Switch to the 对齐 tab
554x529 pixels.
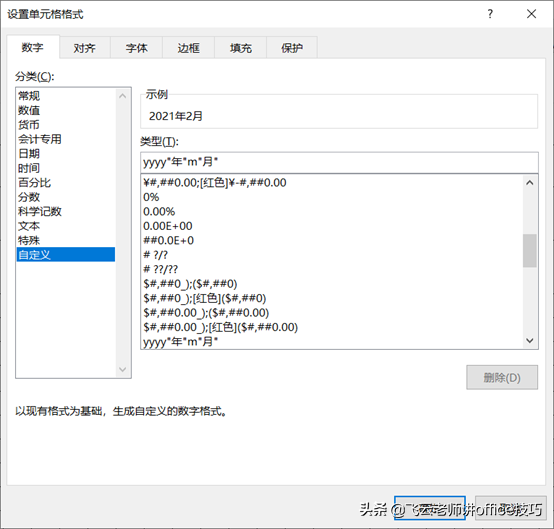(x=84, y=48)
